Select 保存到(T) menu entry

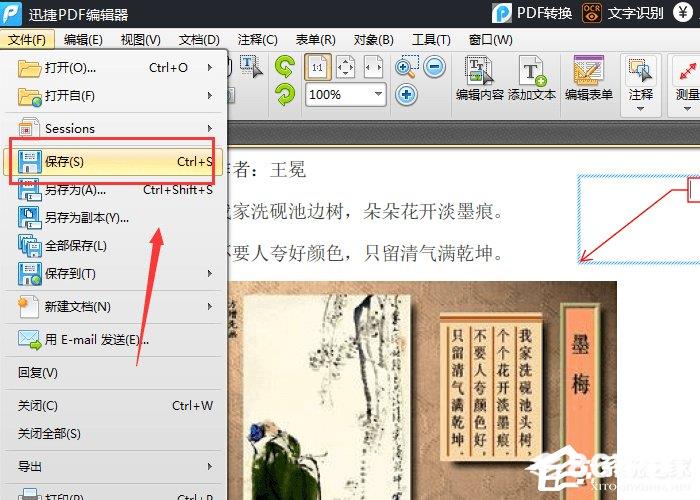[x=113, y=274]
